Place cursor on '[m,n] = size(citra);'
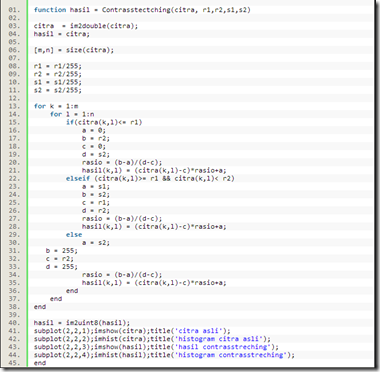 pyautogui.click(x=74, y=50)
